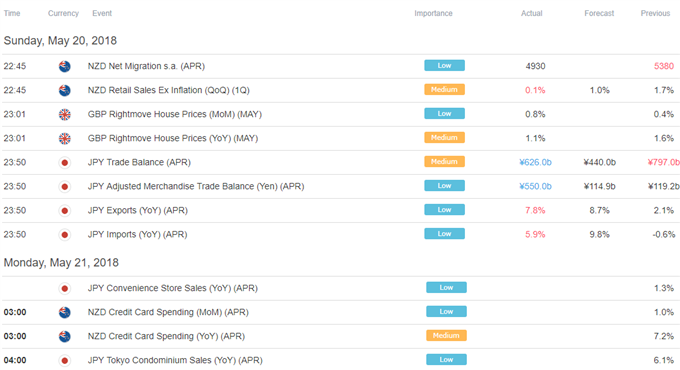Click the Actual column header

531,13
